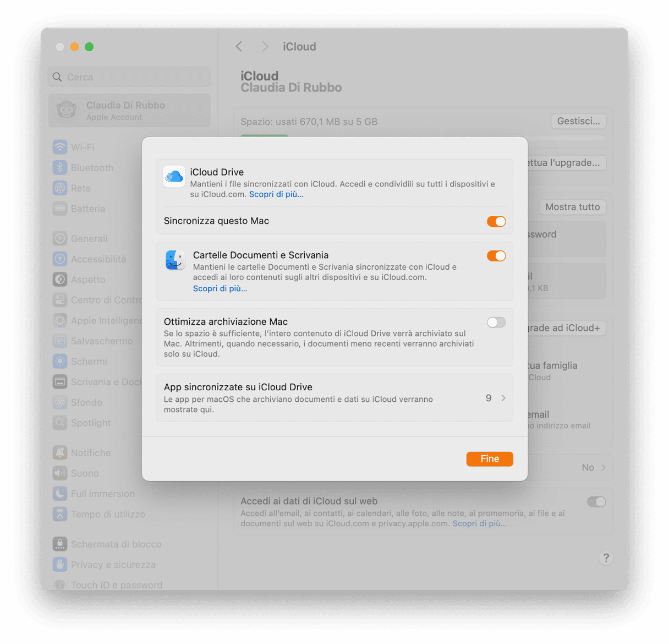669x644 pixels.
Task: Go back using the left chevron
Action: tap(239, 47)
